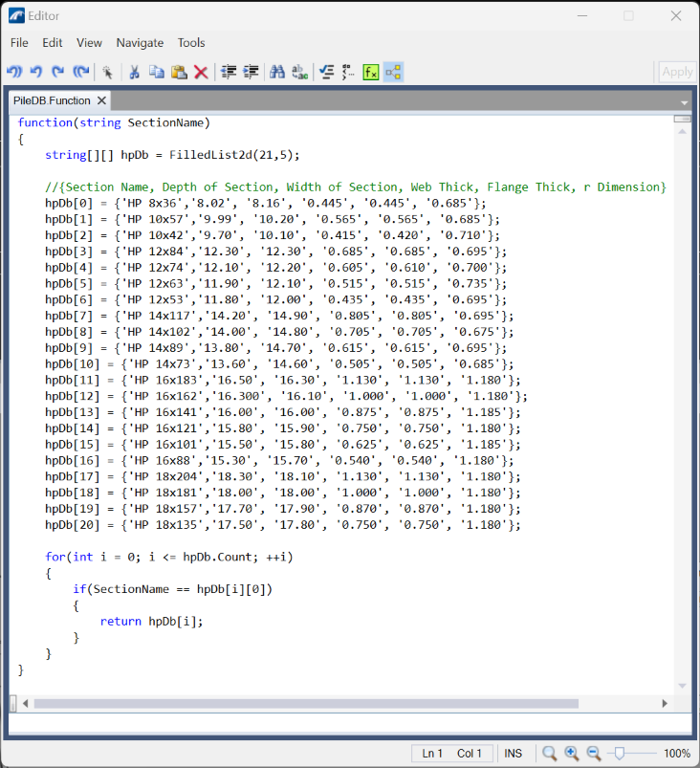Increase indent of selected lines

pyautogui.click(x=251, y=73)
